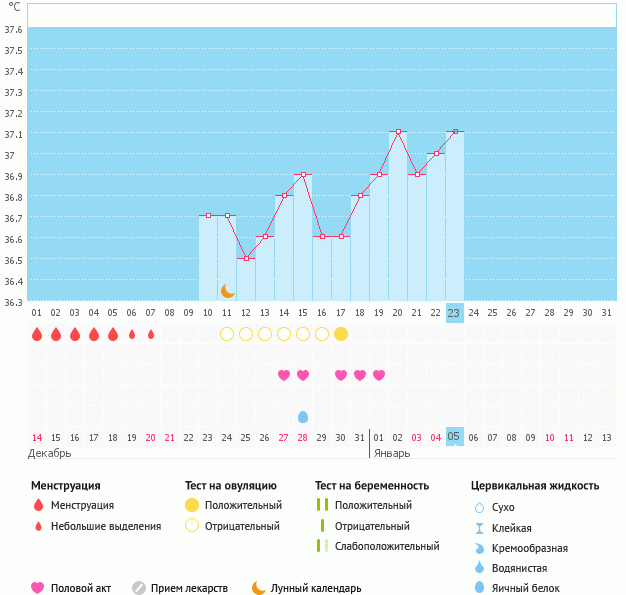The image size is (626, 595).
Task: Click the 36.5 temperature point on day 12
Action: pyautogui.click(x=246, y=258)
